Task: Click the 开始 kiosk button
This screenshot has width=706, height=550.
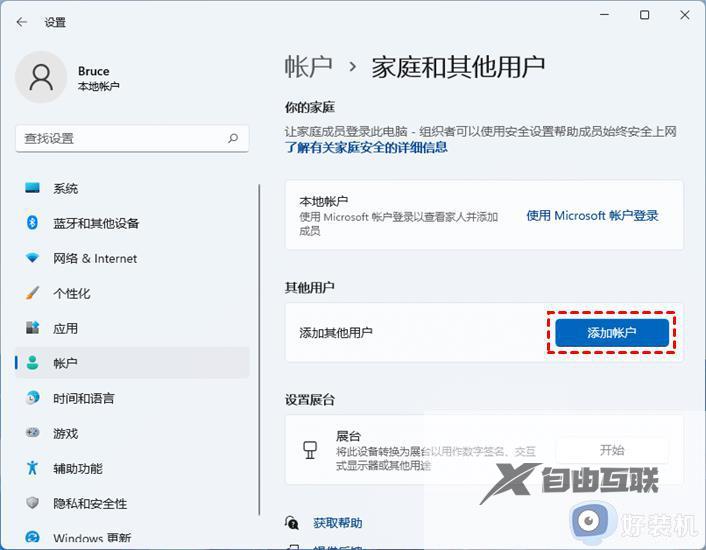Action: [x=612, y=450]
